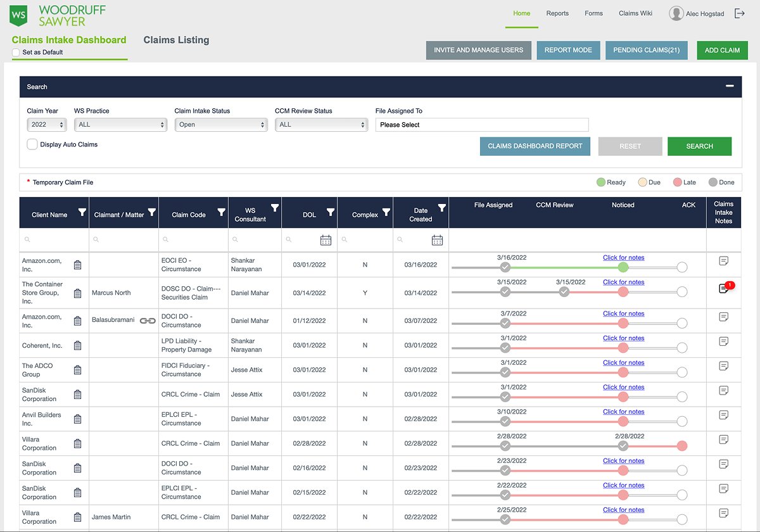Image resolution: width=760 pixels, height=532 pixels.
Task: Click the Reset button
Action: (630, 146)
